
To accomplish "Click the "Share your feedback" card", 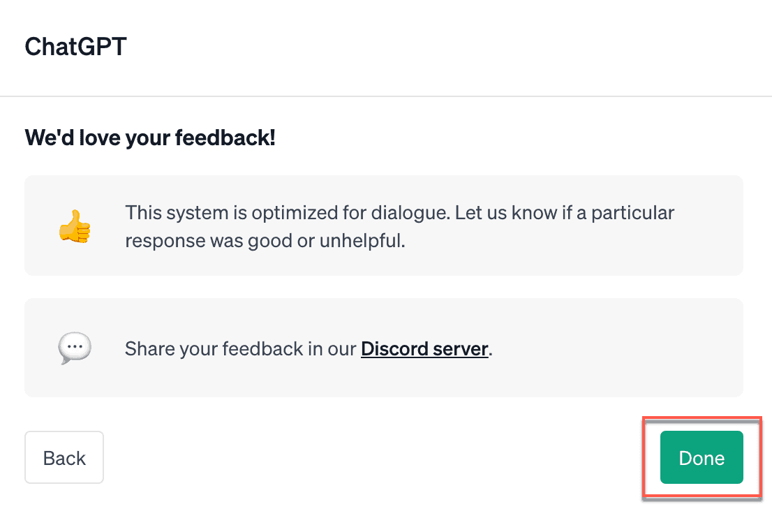I will coord(383,348).
